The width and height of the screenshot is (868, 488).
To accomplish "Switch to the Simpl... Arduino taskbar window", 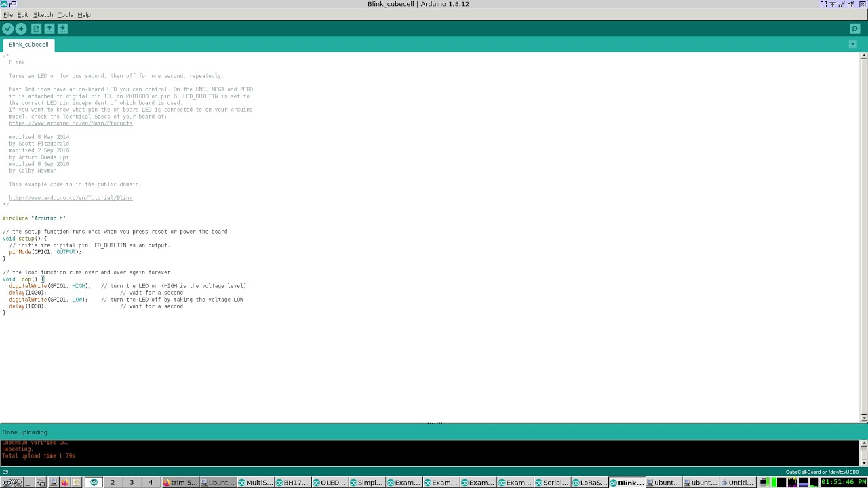I will (367, 483).
